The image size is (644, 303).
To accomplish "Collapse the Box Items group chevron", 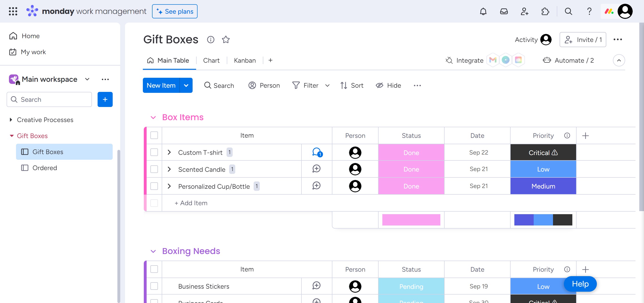I will point(153,117).
